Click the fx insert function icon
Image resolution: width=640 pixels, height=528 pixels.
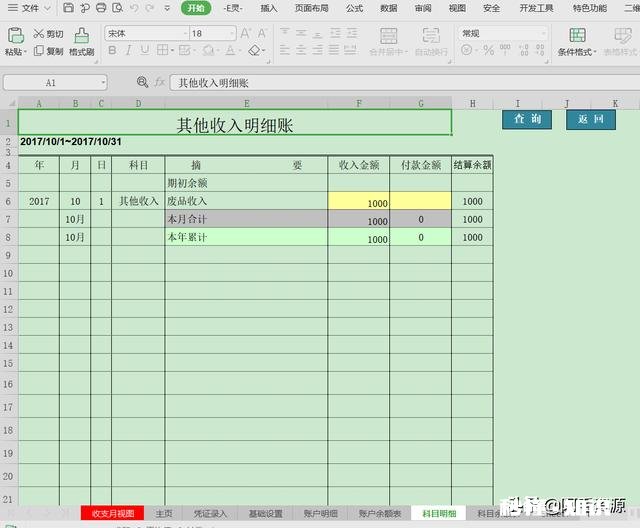click(159, 82)
